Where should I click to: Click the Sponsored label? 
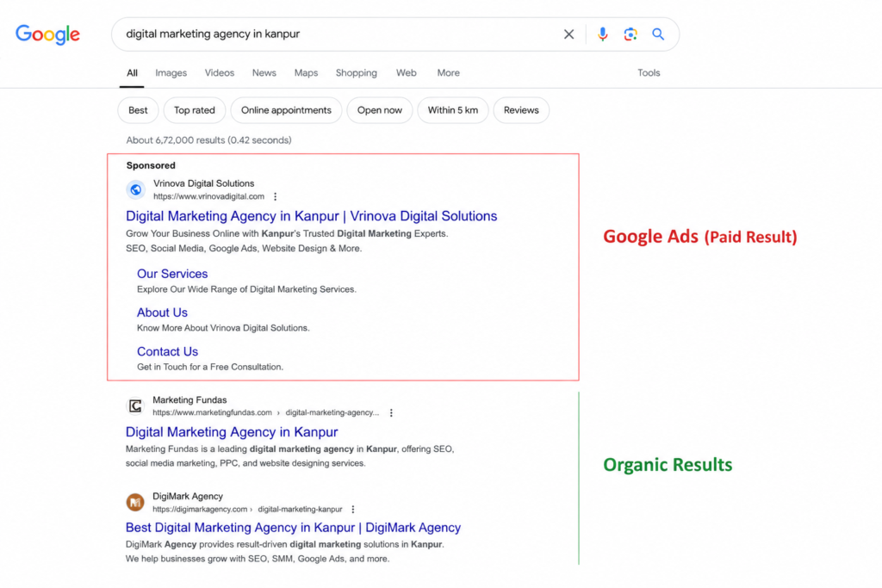tap(151, 165)
